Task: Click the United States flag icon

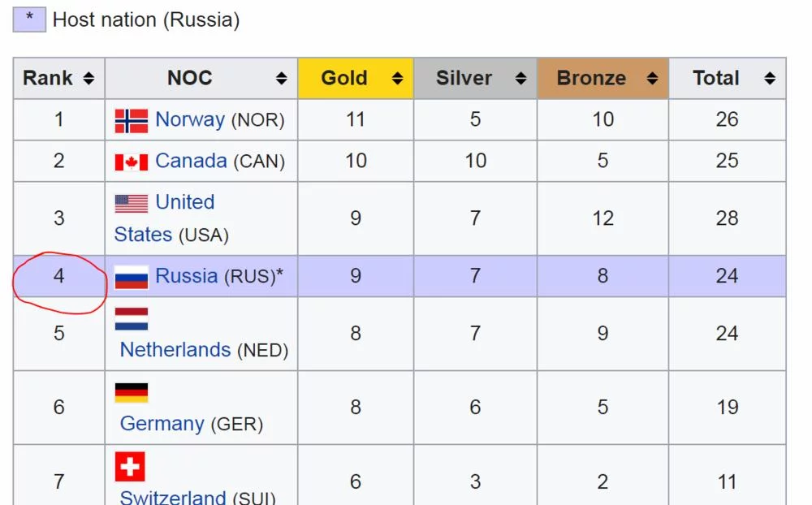Action: click(x=132, y=203)
